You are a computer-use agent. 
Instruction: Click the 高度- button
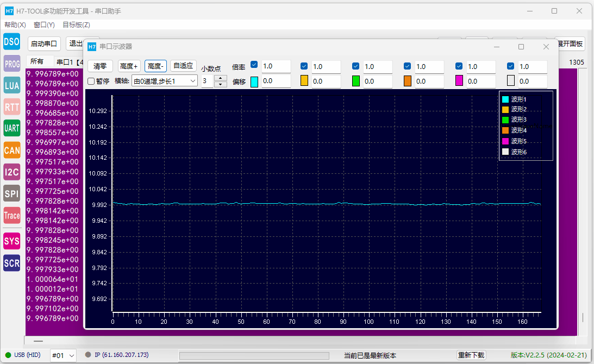pyautogui.click(x=155, y=66)
